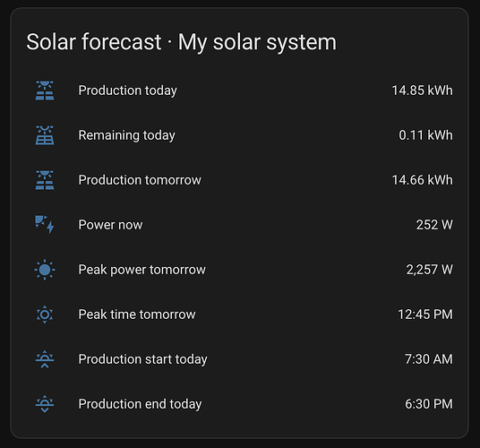Open the Production start today label
The height and width of the screenshot is (448, 480).
(142, 359)
